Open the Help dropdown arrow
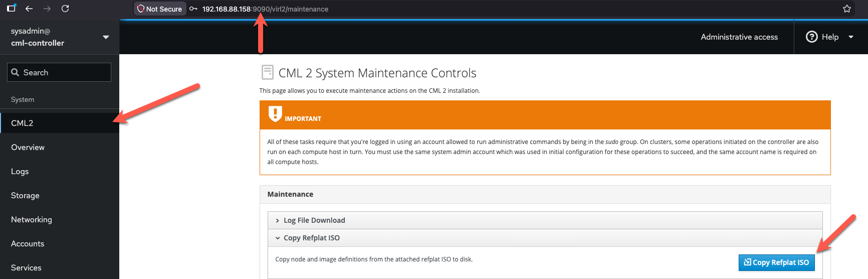 [x=851, y=37]
